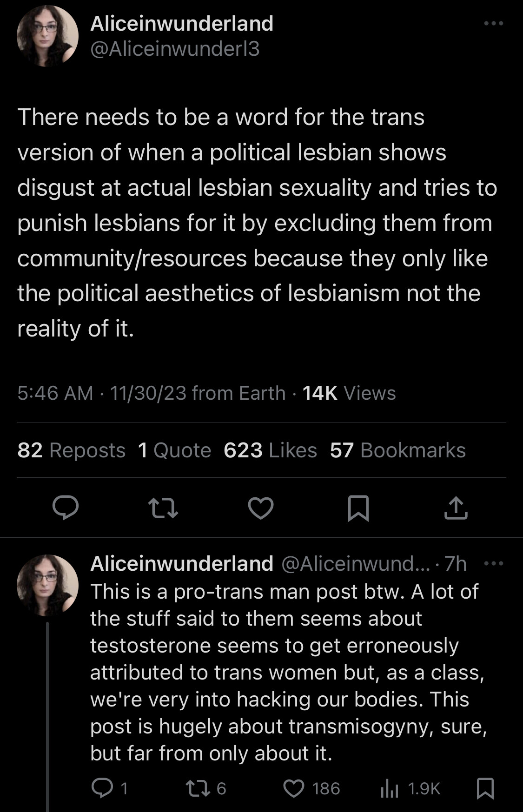Open the 1 Quote list
Viewport: 523px width, 812px height.
tap(174, 450)
